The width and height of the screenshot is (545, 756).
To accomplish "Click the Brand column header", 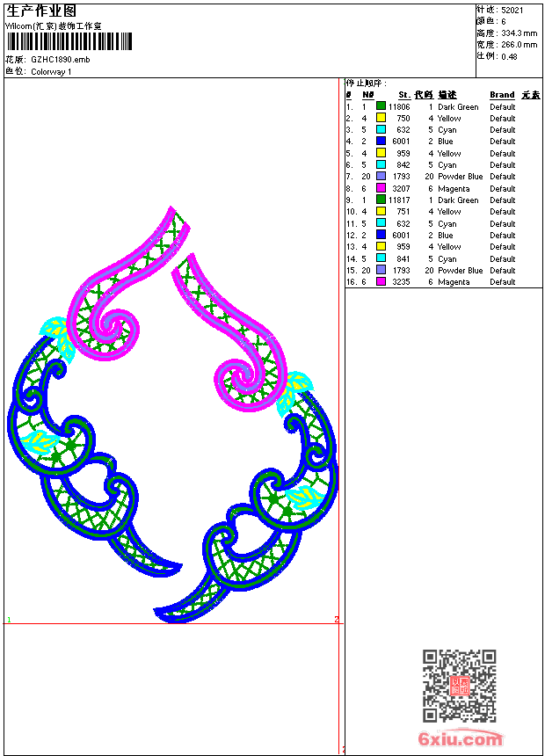I will point(502,95).
